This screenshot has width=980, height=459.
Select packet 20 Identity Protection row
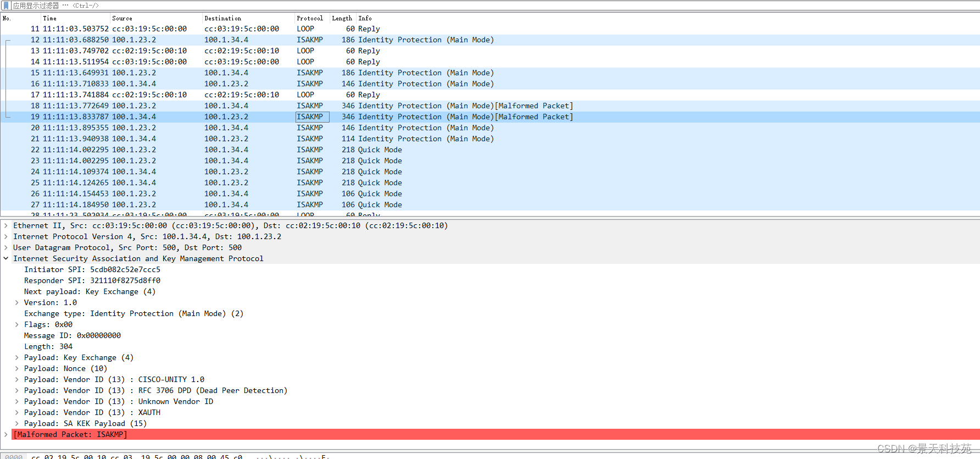(490, 128)
